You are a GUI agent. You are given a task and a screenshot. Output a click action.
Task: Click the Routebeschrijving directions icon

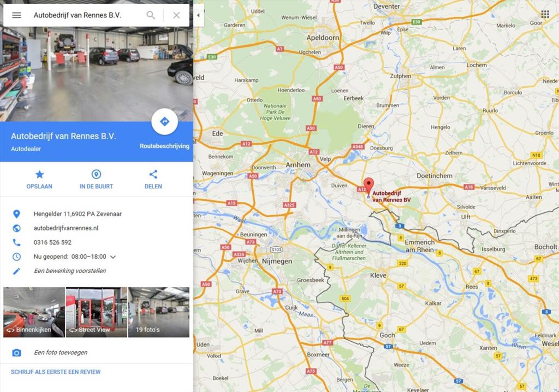tap(165, 121)
